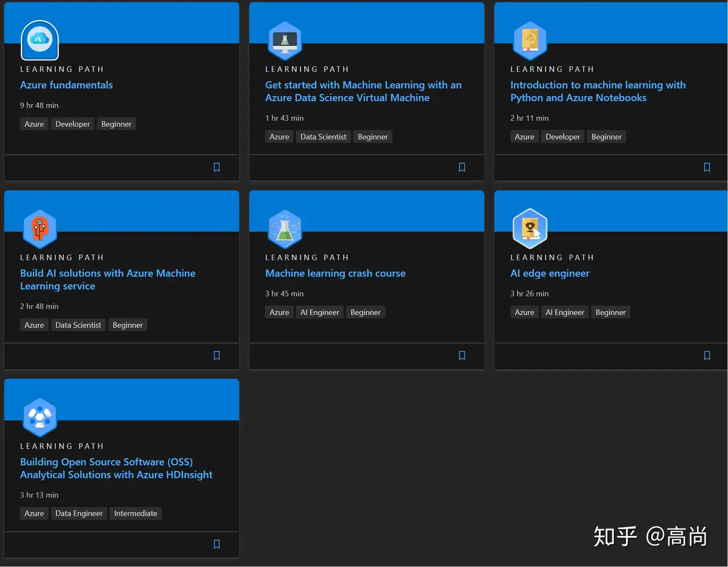Click Developer tag on Azure fundamentals card
Viewport: 728px width, 567px height.
73,124
